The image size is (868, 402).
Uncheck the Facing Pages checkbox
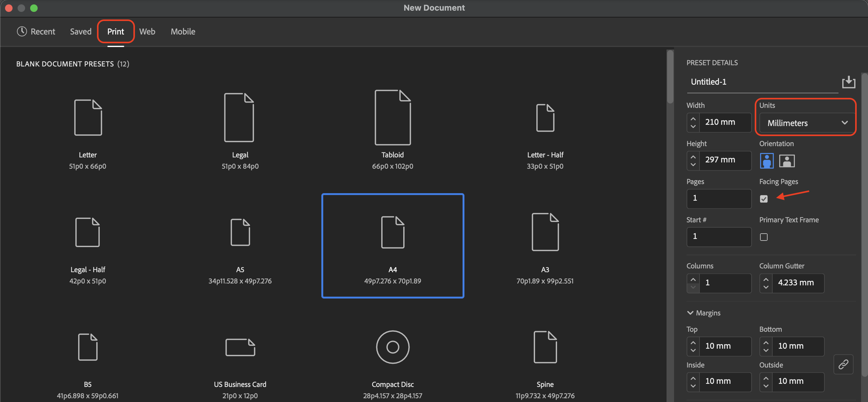(764, 198)
